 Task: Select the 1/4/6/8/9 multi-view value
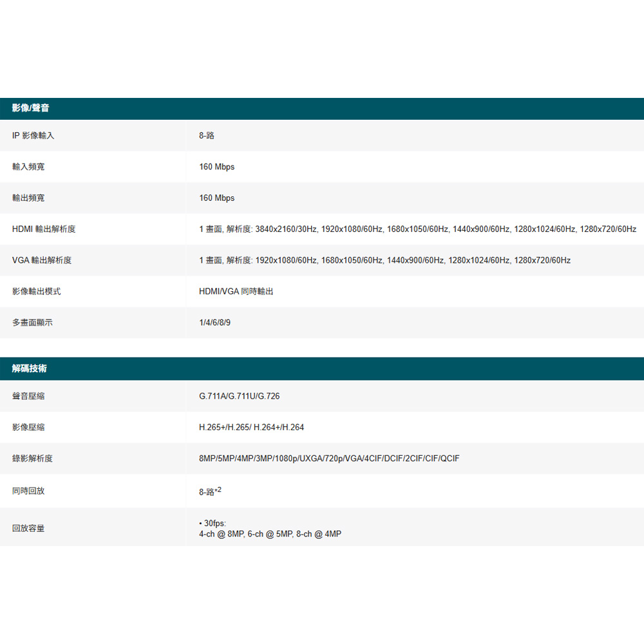pyautogui.click(x=214, y=323)
